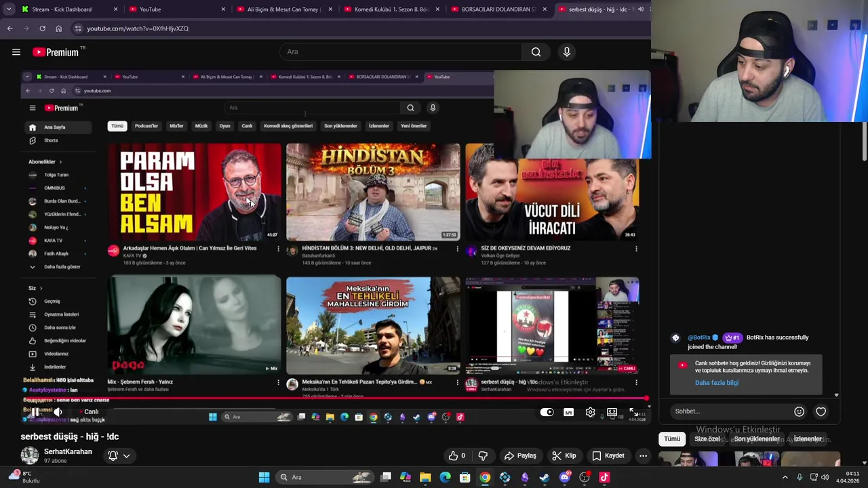Open the tab search dropdown arrow
Viewport: 868px width, 488px height.
(x=9, y=9)
